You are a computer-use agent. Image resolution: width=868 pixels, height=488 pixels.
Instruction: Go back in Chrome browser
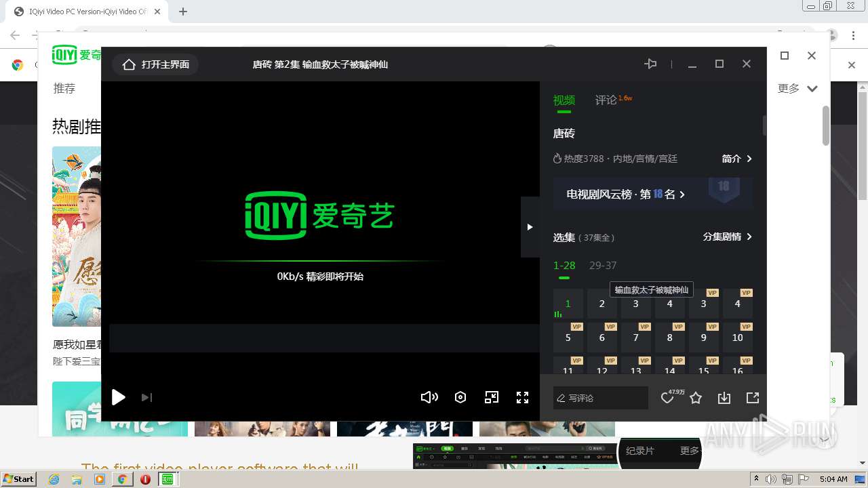click(x=15, y=35)
